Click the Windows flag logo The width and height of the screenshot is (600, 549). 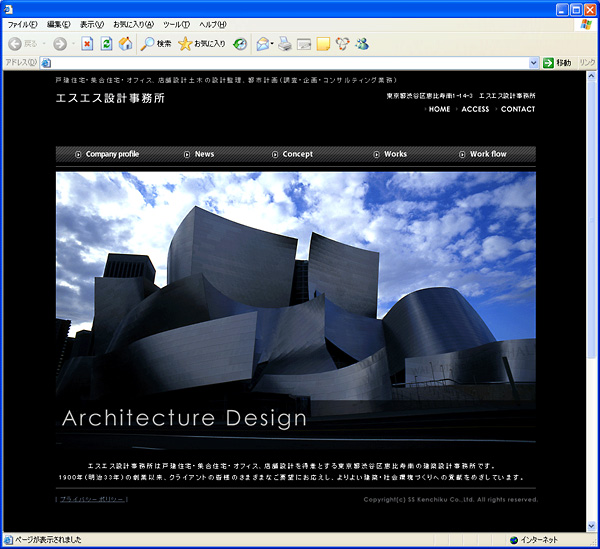point(586,25)
